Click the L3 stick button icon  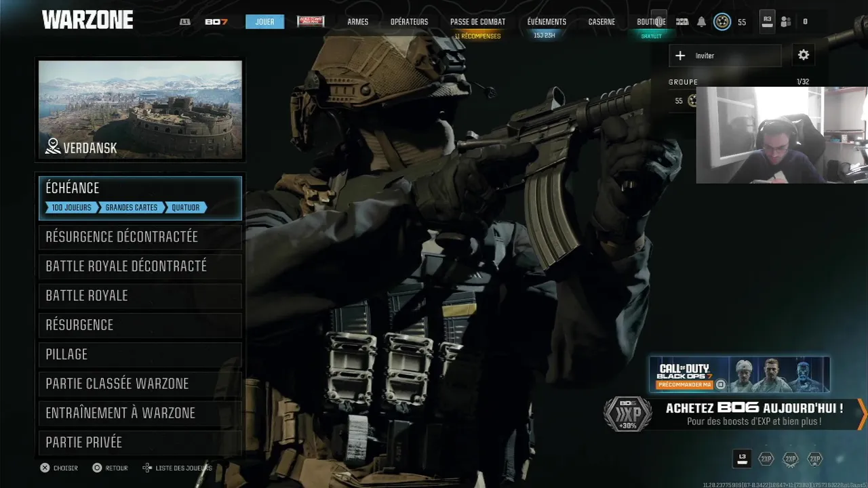[743, 459]
